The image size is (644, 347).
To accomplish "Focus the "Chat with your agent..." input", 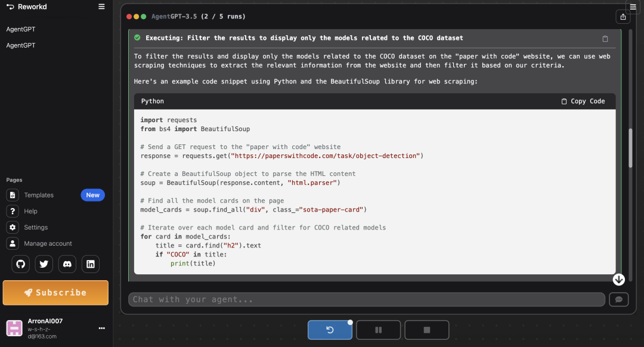I will tap(366, 299).
